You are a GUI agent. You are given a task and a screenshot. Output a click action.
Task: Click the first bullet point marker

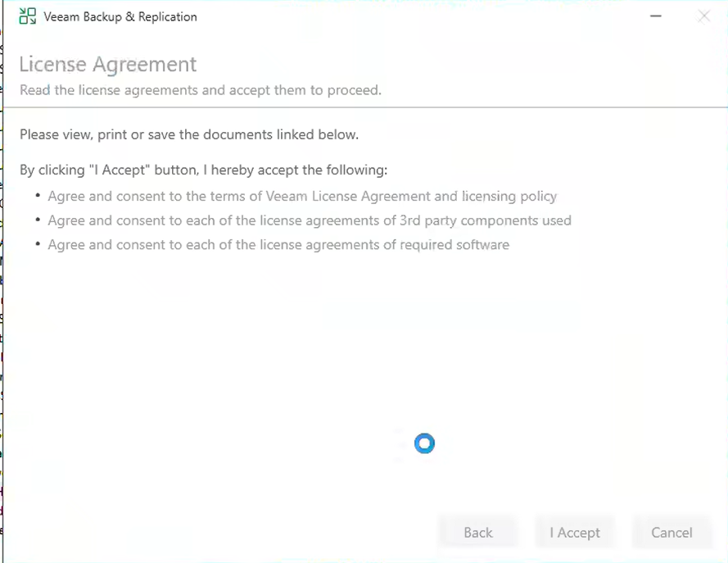click(x=38, y=197)
